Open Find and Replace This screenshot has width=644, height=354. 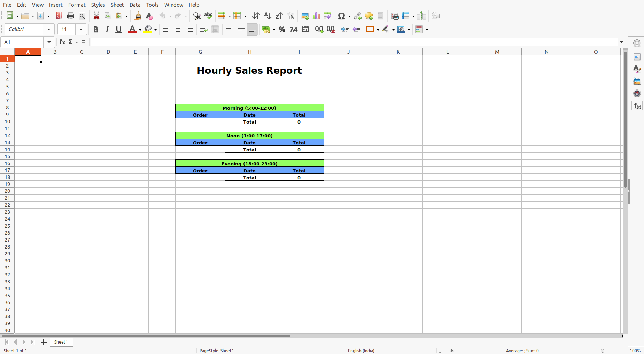click(197, 16)
